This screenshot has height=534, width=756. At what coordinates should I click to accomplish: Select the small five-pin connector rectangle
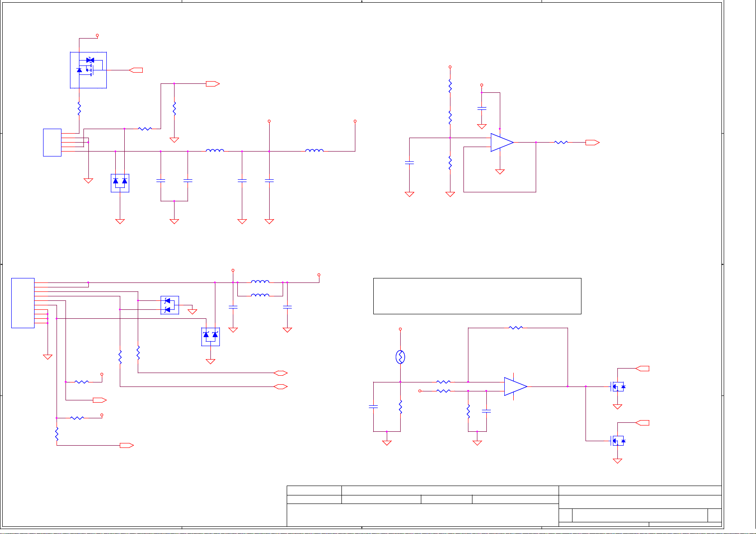pyautogui.click(x=52, y=143)
